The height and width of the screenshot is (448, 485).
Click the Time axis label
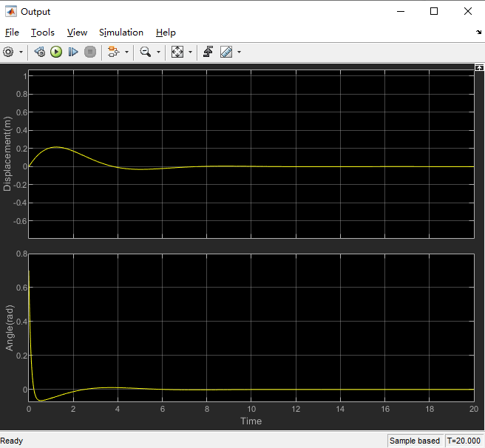pyautogui.click(x=251, y=421)
